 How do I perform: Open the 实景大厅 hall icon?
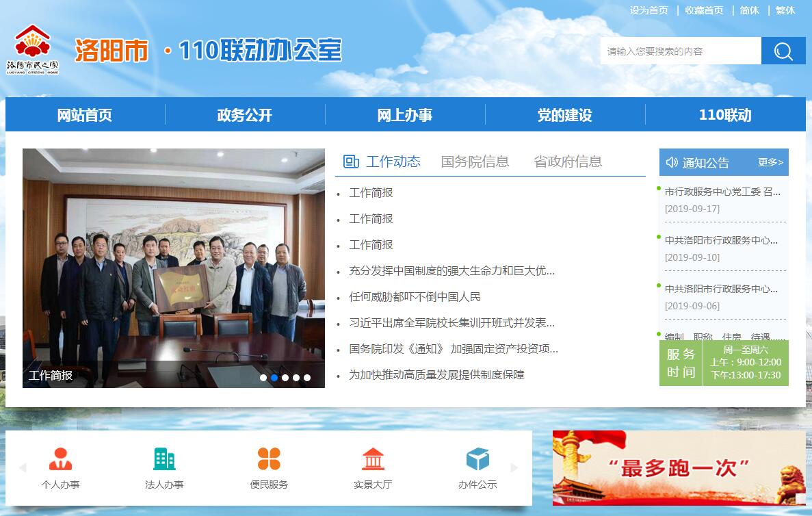373,459
